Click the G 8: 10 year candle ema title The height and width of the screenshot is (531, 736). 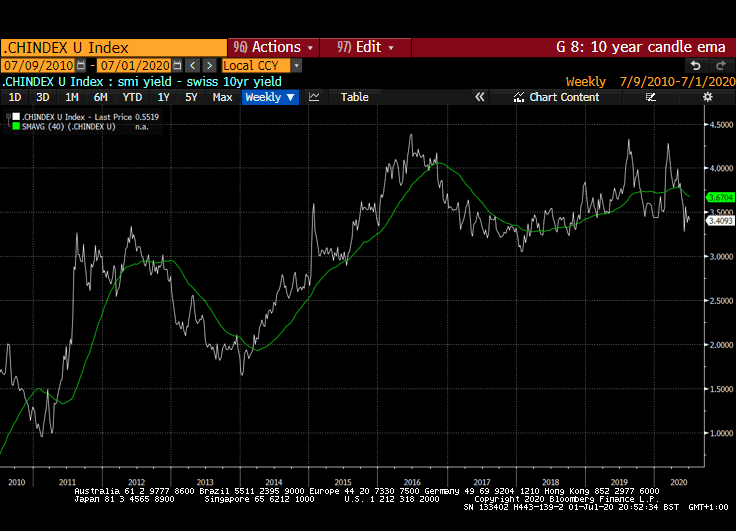pos(641,47)
